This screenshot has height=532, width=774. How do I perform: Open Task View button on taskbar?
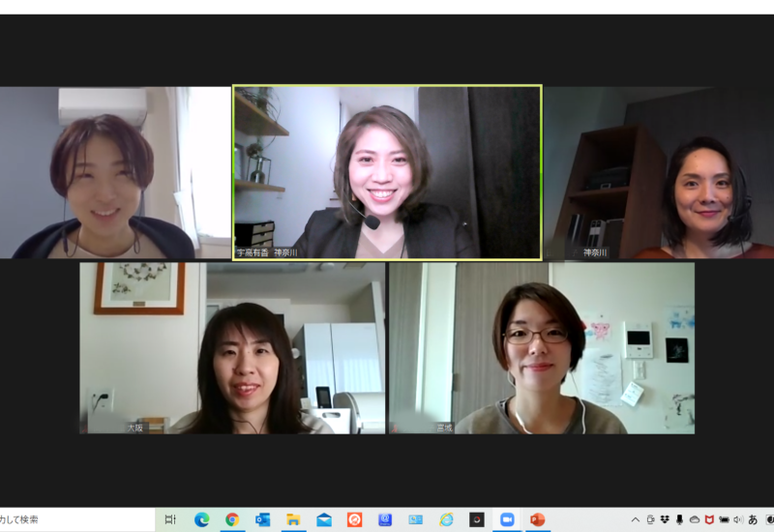(x=170, y=519)
